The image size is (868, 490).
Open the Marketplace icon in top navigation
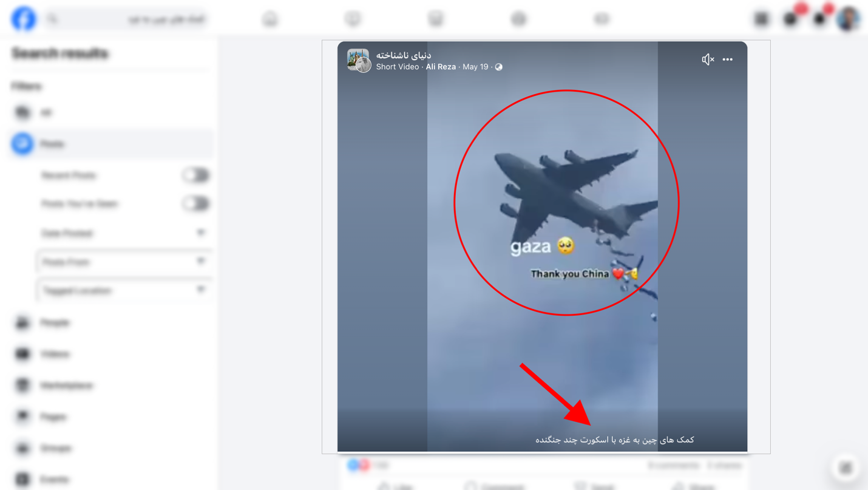coord(436,19)
